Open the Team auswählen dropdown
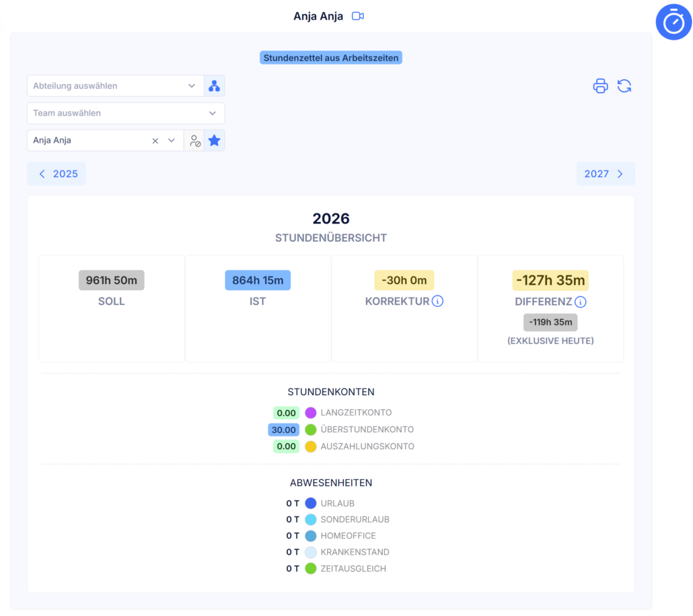693x616 pixels. click(x=126, y=113)
